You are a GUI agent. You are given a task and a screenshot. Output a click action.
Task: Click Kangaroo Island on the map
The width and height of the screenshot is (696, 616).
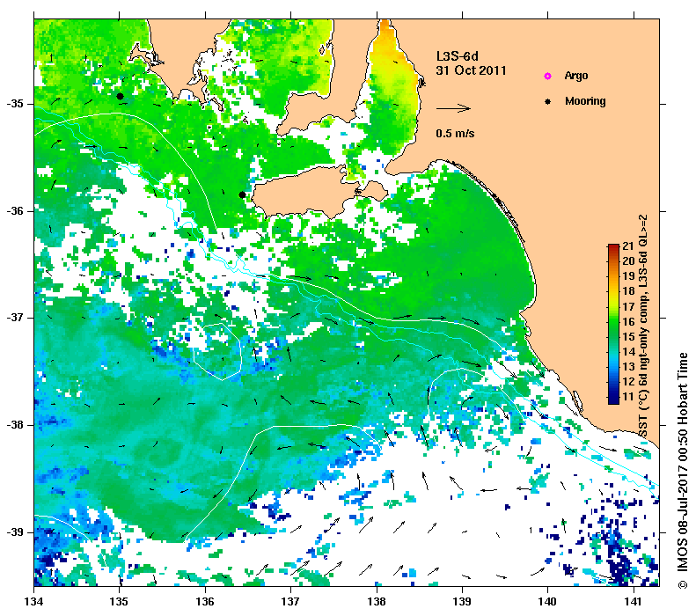pyautogui.click(x=306, y=192)
